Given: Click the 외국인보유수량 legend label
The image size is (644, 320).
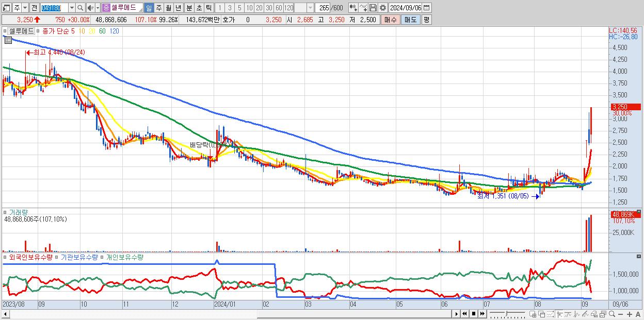Looking at the screenshot, I should tap(31, 257).
